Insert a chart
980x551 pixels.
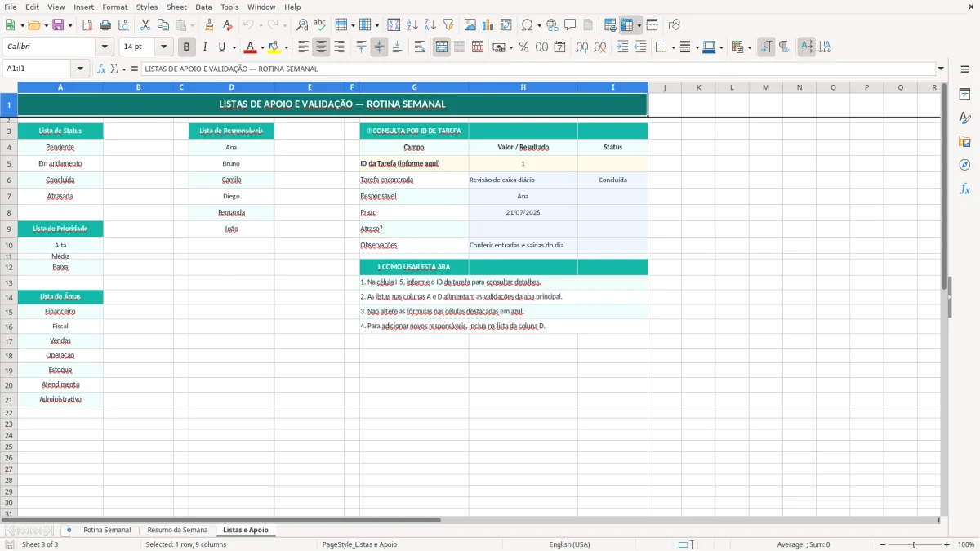[488, 25]
